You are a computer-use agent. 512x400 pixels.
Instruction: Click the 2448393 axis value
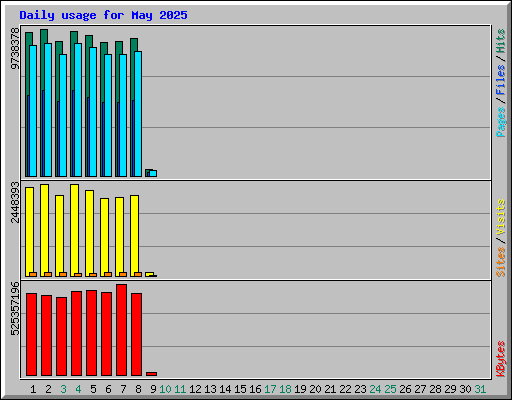[15, 202]
